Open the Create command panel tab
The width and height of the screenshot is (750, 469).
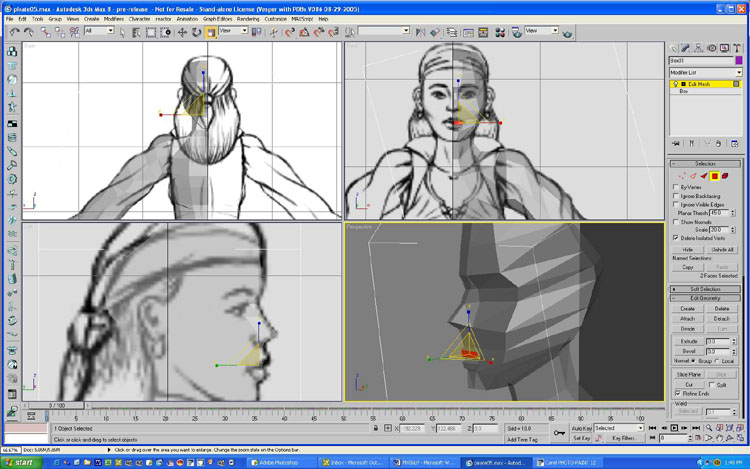coord(674,47)
